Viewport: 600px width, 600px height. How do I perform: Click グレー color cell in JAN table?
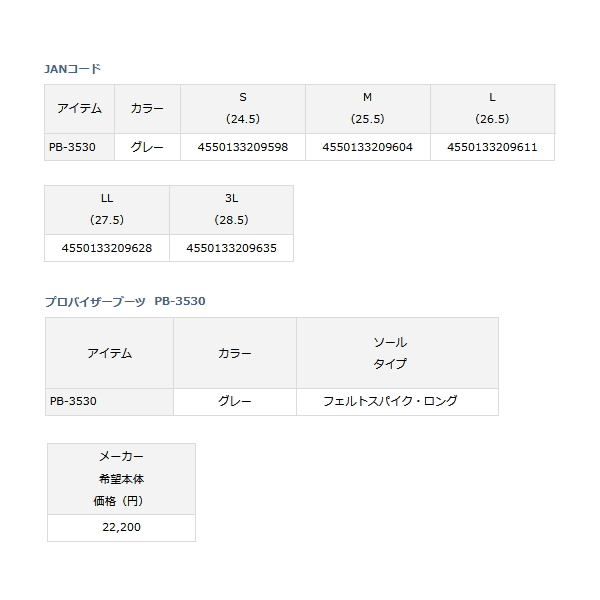147,147
